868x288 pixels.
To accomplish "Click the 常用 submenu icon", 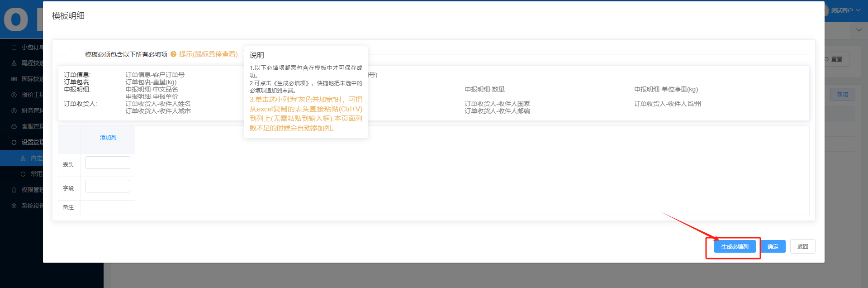I will tap(23, 174).
